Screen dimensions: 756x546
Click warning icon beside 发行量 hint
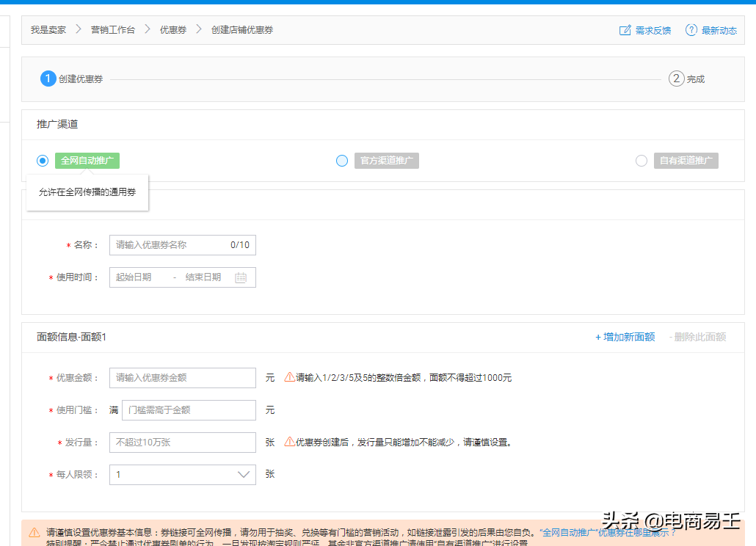point(289,442)
